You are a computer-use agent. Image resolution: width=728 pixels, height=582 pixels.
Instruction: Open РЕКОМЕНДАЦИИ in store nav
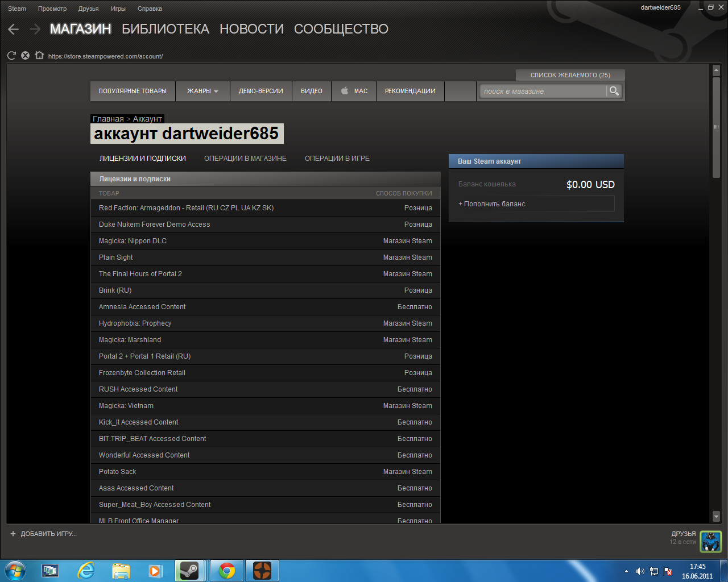pos(410,91)
